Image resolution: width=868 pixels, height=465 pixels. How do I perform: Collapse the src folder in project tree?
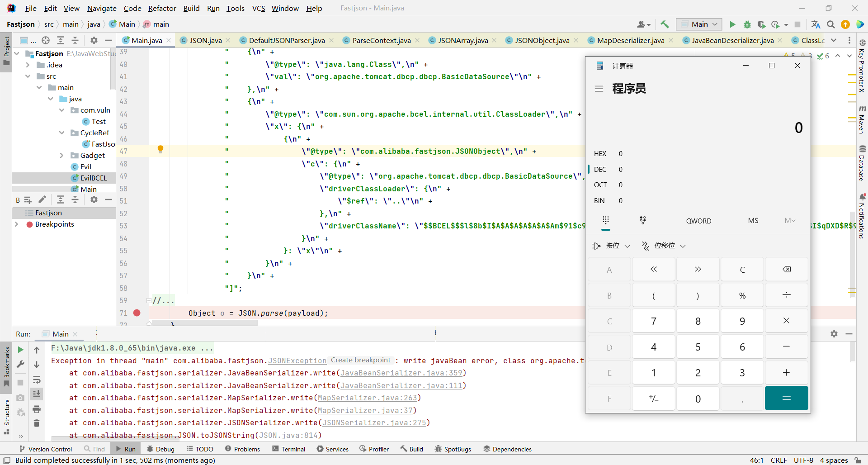[28, 76]
